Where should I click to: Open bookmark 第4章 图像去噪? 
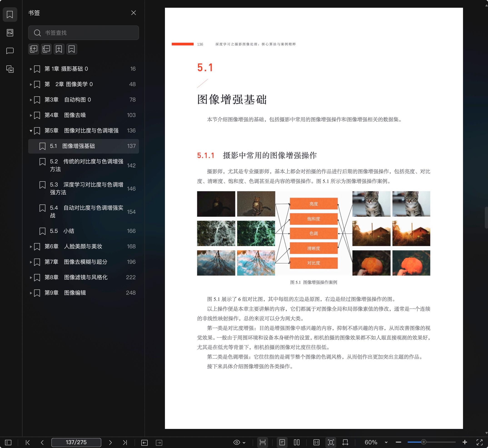click(x=65, y=115)
